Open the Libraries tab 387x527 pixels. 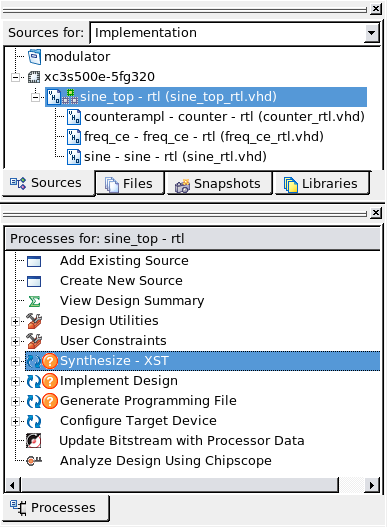(322, 184)
